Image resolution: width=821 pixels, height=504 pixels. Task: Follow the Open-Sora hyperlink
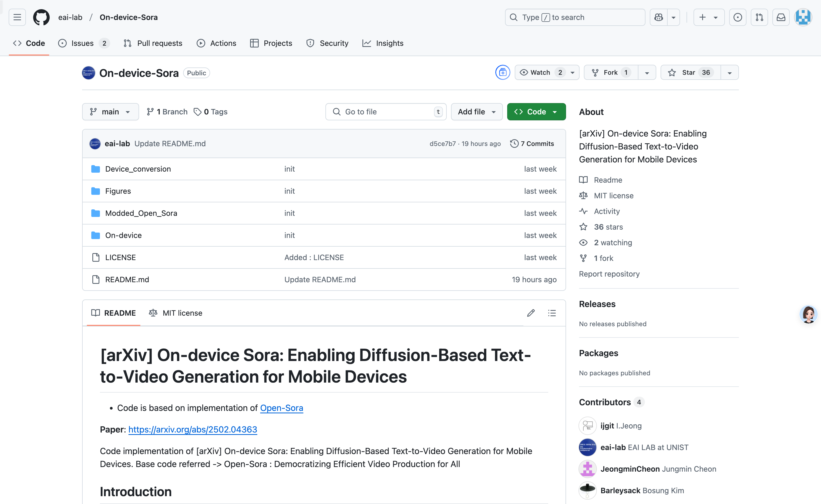coord(282,408)
